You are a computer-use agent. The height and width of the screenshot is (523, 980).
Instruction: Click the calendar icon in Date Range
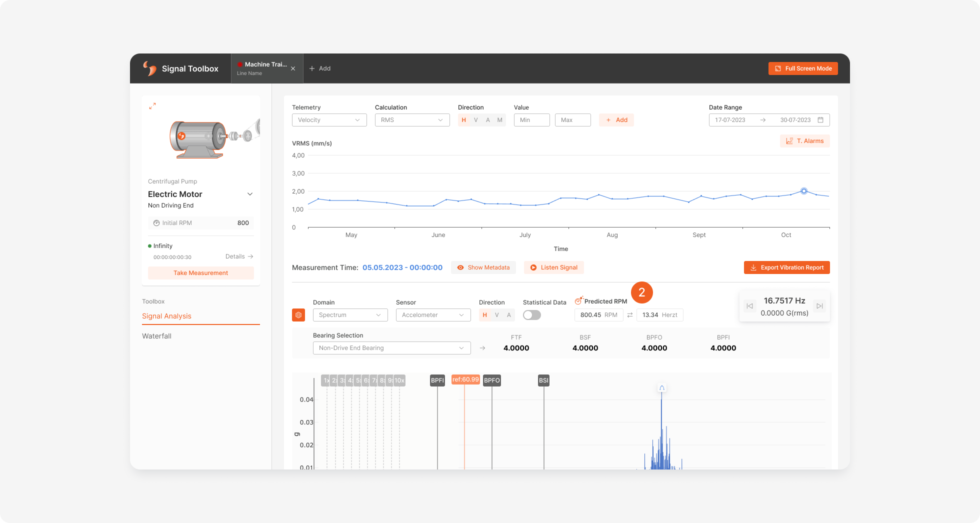[x=820, y=120]
